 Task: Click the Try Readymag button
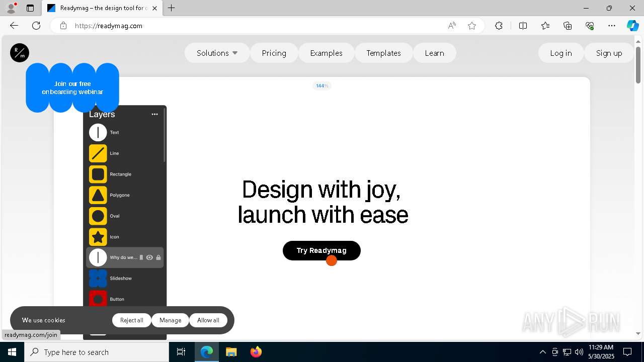coord(321,250)
